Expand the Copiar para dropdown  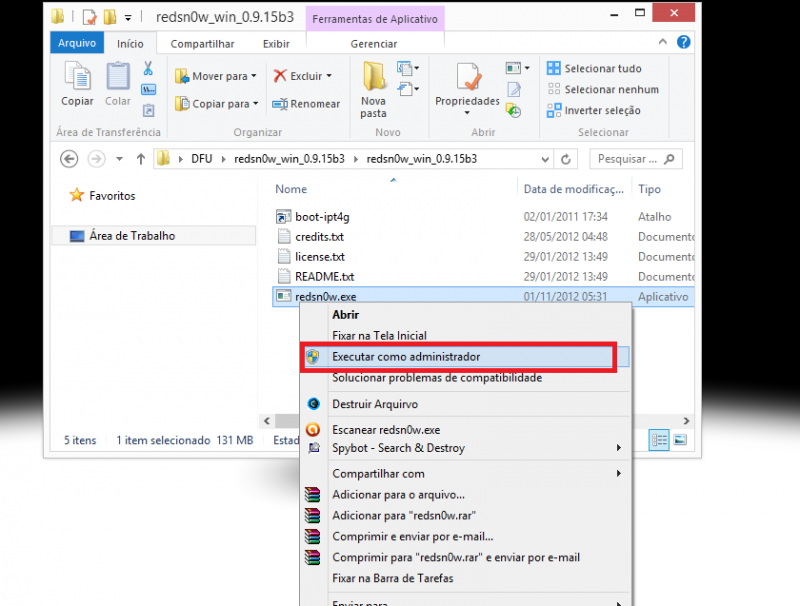[x=255, y=104]
